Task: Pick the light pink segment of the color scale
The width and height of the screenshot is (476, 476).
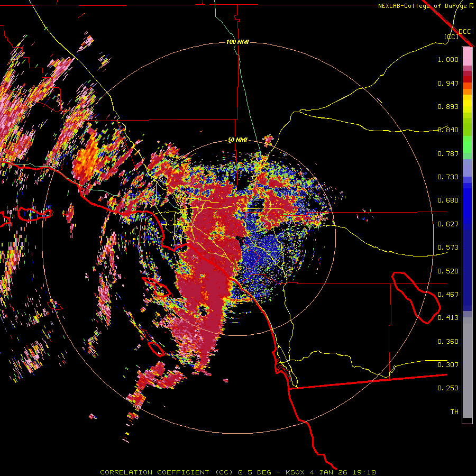Action: [467, 56]
